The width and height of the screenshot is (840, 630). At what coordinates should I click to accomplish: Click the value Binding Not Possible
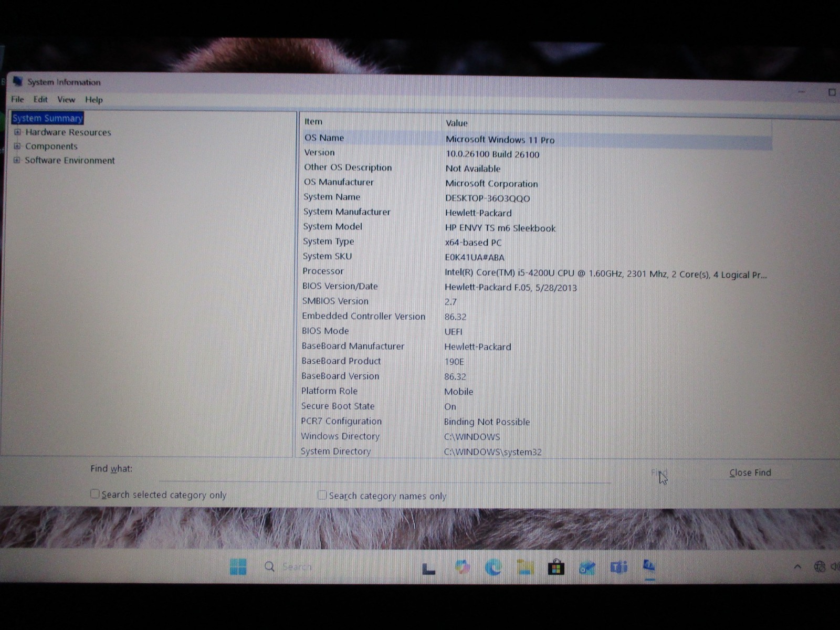(487, 422)
